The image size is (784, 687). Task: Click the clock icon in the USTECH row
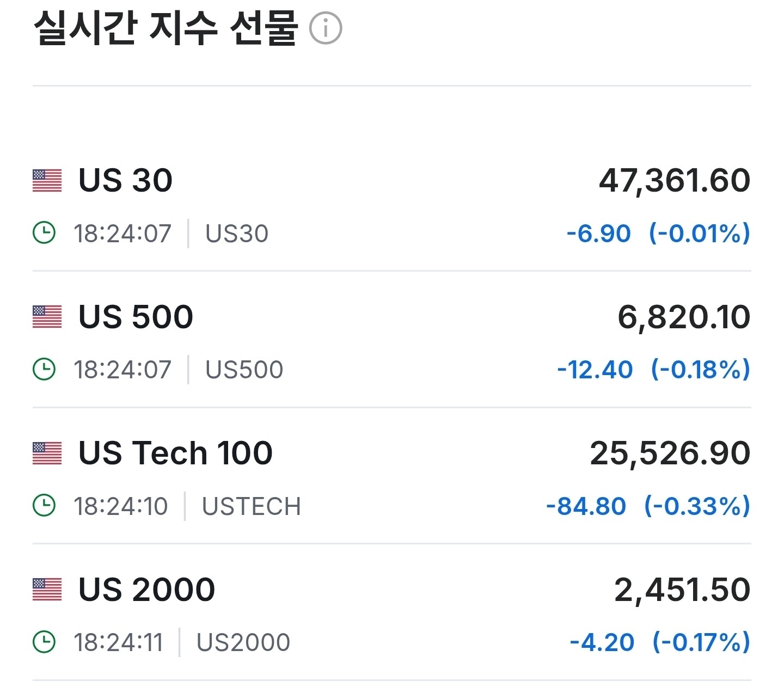44,506
